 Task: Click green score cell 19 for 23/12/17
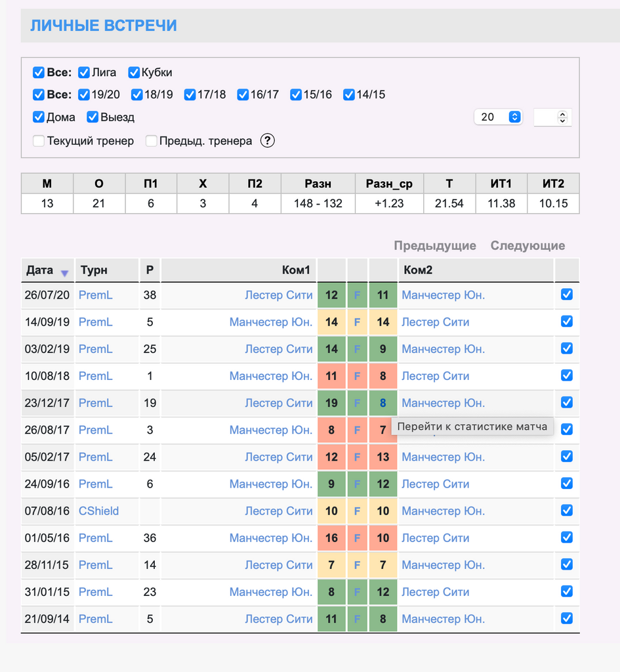click(x=332, y=403)
